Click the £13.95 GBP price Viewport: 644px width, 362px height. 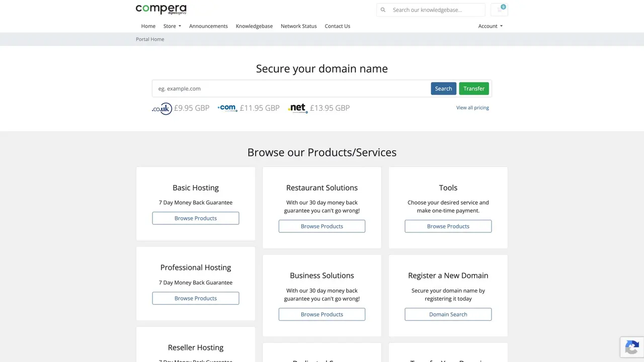pyautogui.click(x=330, y=108)
